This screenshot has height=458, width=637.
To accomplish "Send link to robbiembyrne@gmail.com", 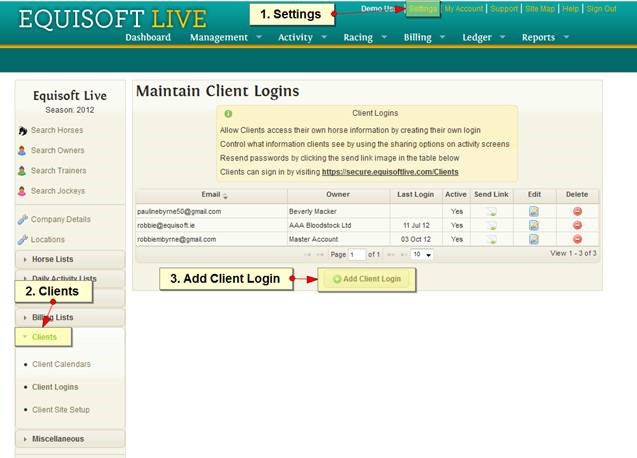I will [x=492, y=239].
